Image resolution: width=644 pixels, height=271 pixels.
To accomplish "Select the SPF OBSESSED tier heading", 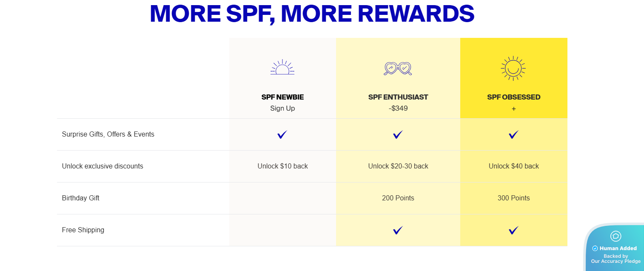I will (x=514, y=97).
